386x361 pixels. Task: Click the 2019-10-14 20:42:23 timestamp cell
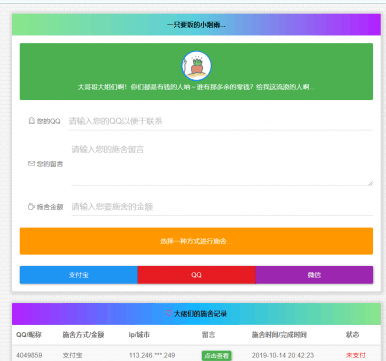[283, 355]
